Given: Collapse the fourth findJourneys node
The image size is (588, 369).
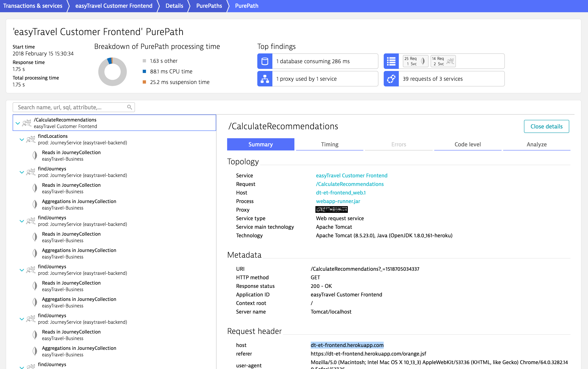Looking at the screenshot, I should pos(21,319).
